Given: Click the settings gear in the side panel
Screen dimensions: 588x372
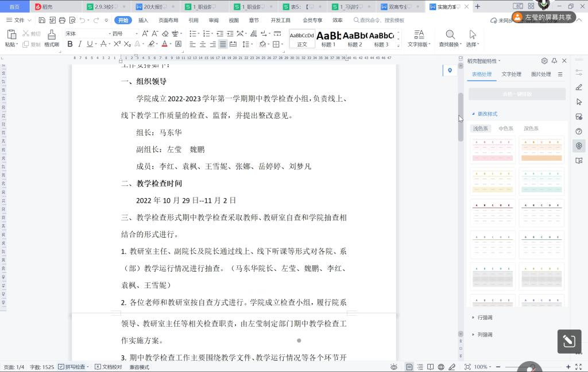Looking at the screenshot, I should click(x=544, y=61).
